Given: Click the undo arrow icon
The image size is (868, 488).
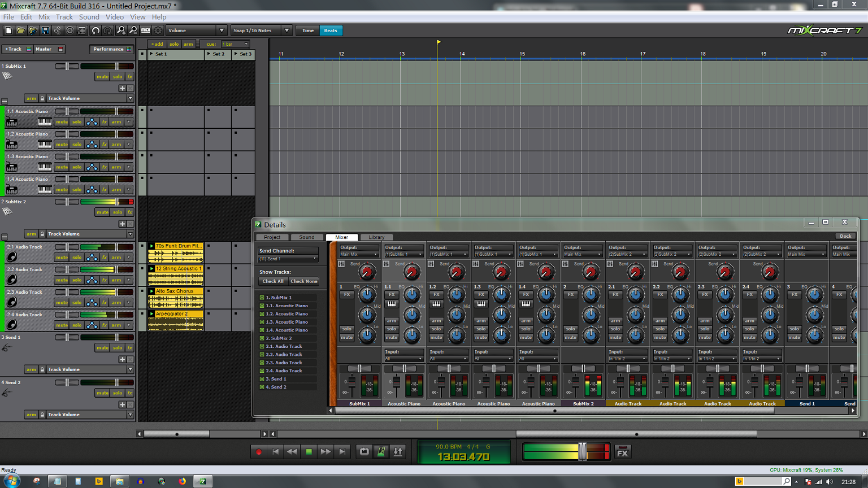Looking at the screenshot, I should 96,30.
